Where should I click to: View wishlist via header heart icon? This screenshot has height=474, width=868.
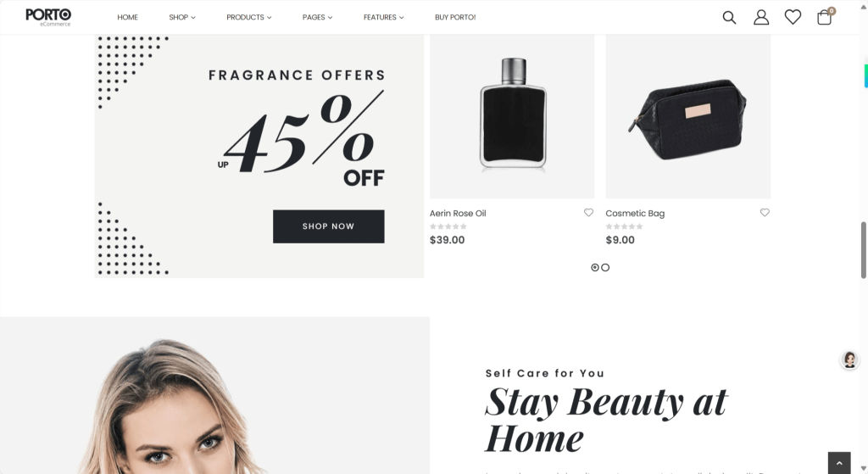pos(793,17)
